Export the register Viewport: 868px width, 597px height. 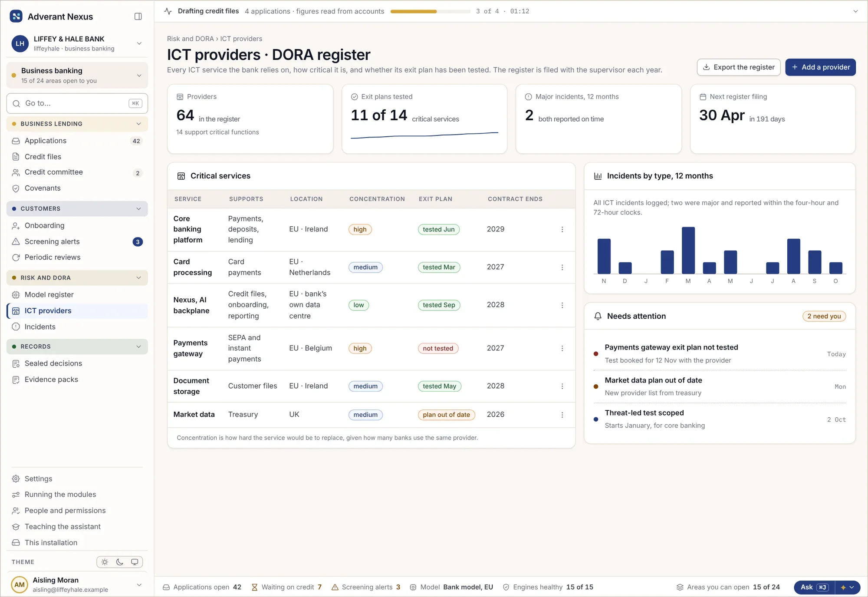tap(739, 67)
